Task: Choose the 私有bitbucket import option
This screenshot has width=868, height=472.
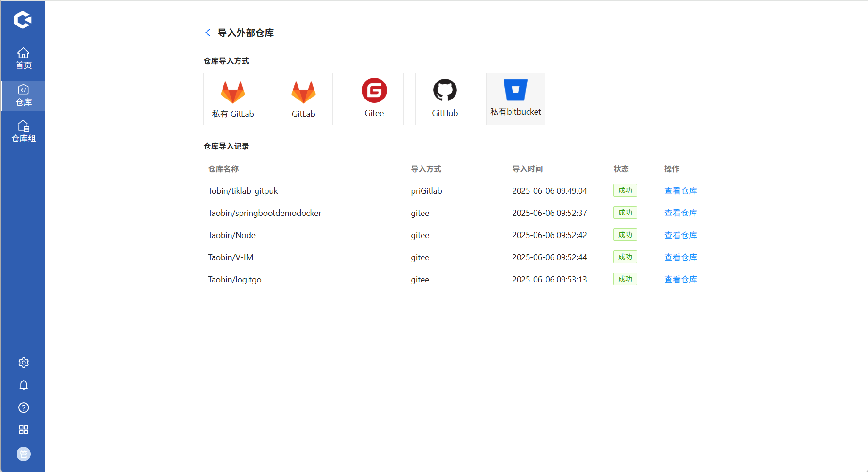Action: 515,99
